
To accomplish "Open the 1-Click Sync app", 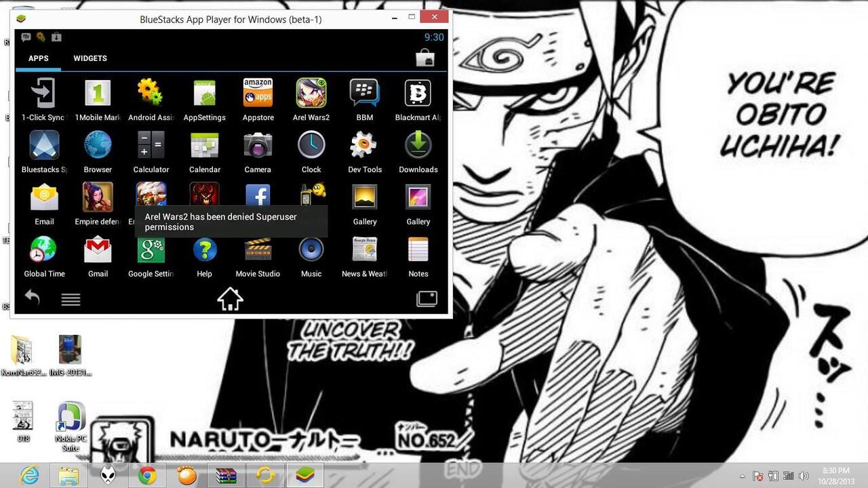I will coord(44,93).
